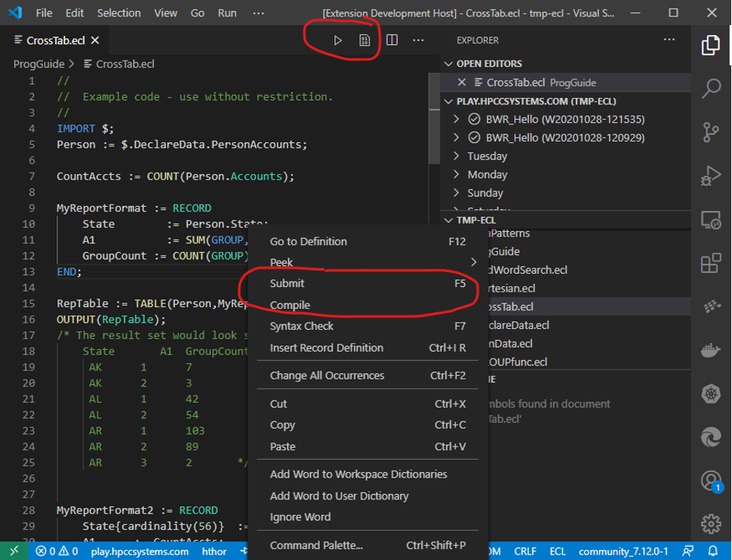This screenshot has width=732, height=560.
Task: Open the Accounts icon with notification badge
Action: click(710, 480)
